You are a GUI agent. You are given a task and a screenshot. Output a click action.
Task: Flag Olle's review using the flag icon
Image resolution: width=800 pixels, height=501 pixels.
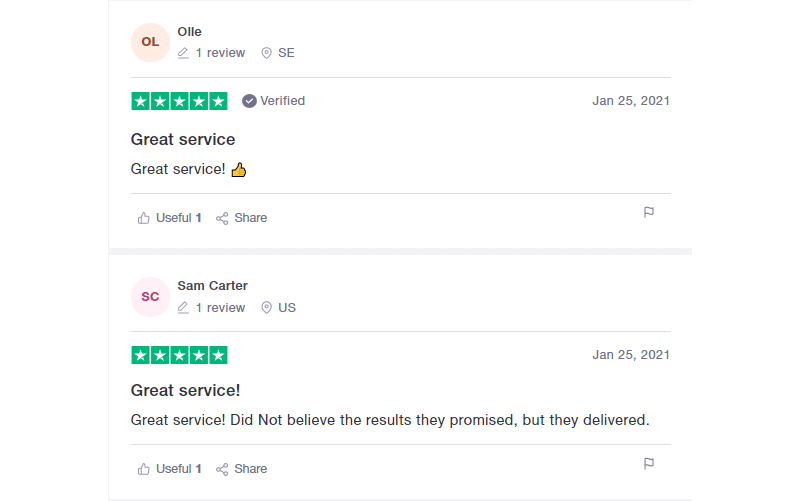[648, 212]
